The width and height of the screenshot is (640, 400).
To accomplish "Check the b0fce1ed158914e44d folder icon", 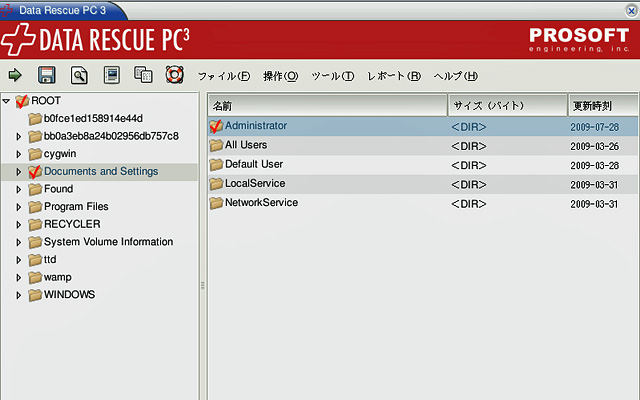I will [35, 119].
